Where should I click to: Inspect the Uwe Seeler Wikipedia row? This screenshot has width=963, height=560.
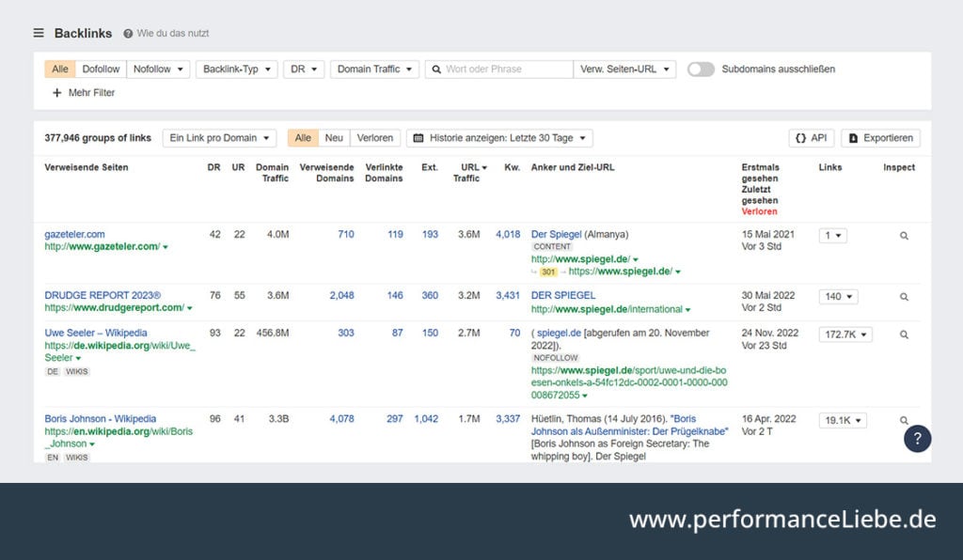[x=904, y=334]
